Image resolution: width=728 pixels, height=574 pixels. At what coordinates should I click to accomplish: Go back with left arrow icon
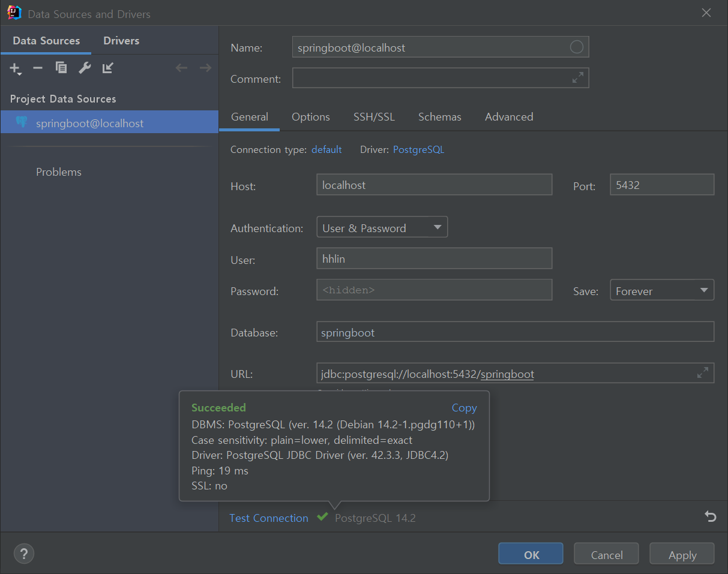click(181, 68)
